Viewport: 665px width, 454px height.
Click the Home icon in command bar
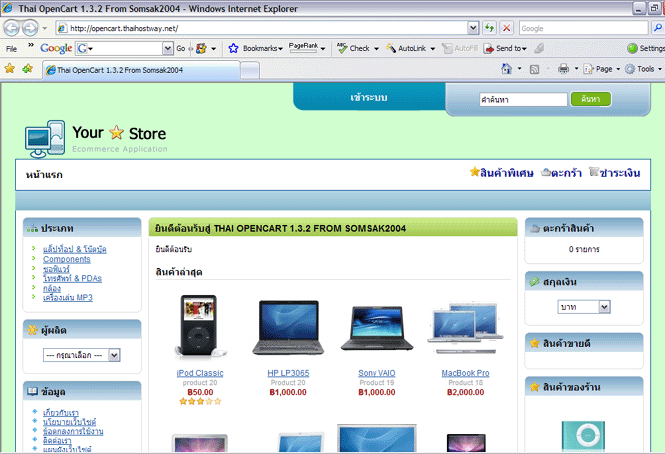(506, 69)
